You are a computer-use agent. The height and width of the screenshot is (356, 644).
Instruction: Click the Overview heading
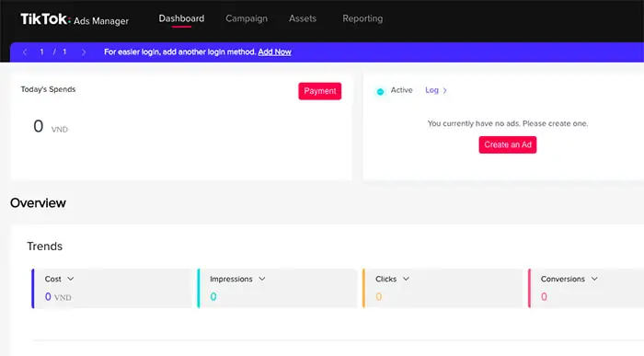coord(38,203)
